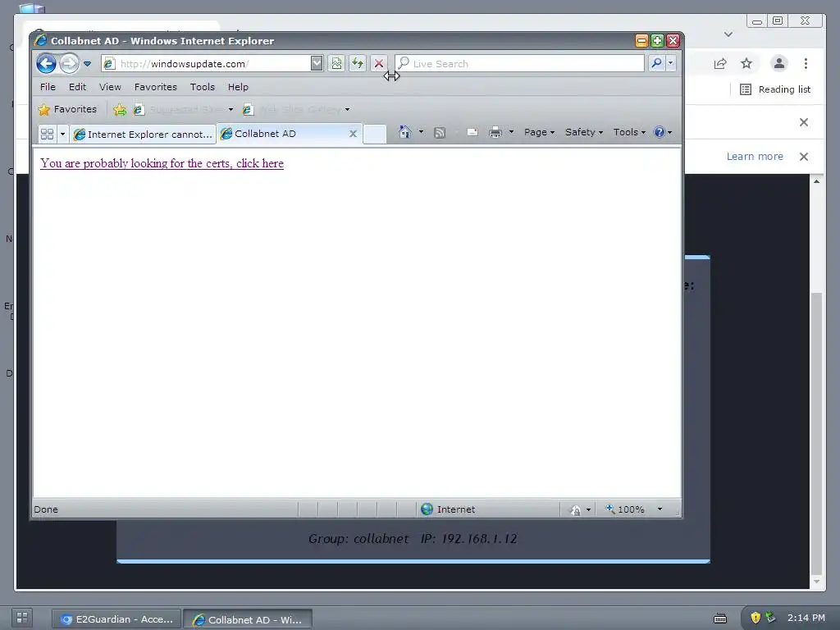The width and height of the screenshot is (840, 630).
Task: Open the Tools command bar menu
Action: coord(629,132)
